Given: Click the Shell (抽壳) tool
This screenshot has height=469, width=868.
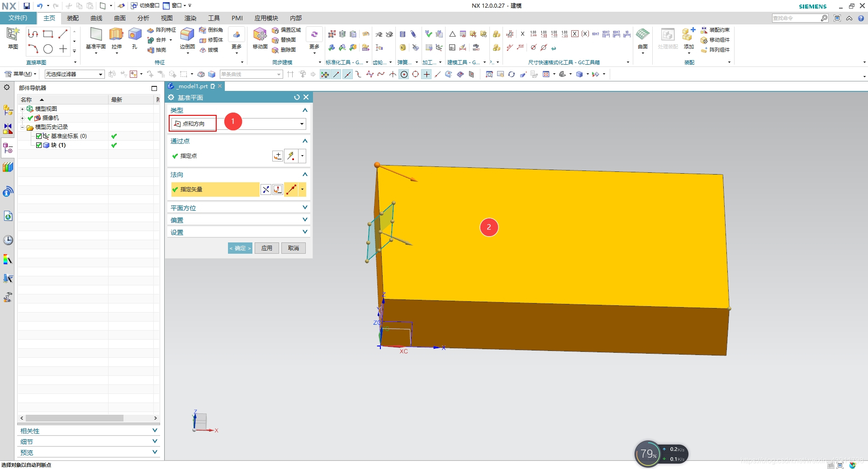Looking at the screenshot, I should coord(157,50).
